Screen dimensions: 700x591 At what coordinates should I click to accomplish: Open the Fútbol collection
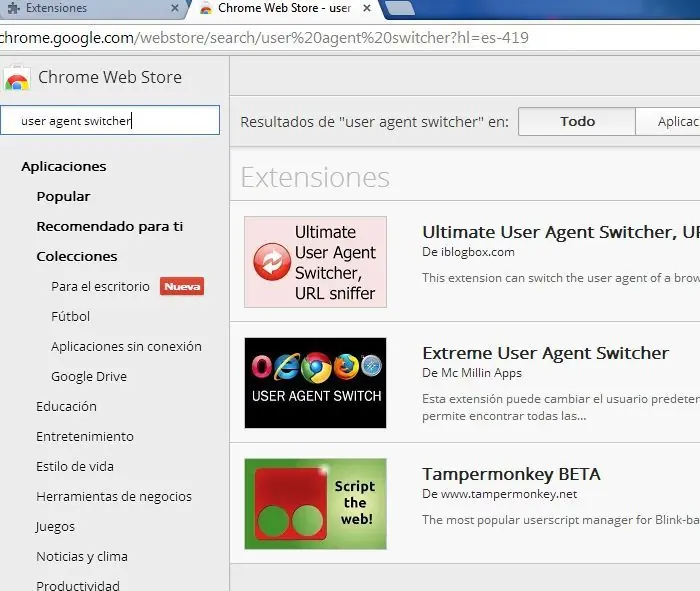tap(71, 316)
